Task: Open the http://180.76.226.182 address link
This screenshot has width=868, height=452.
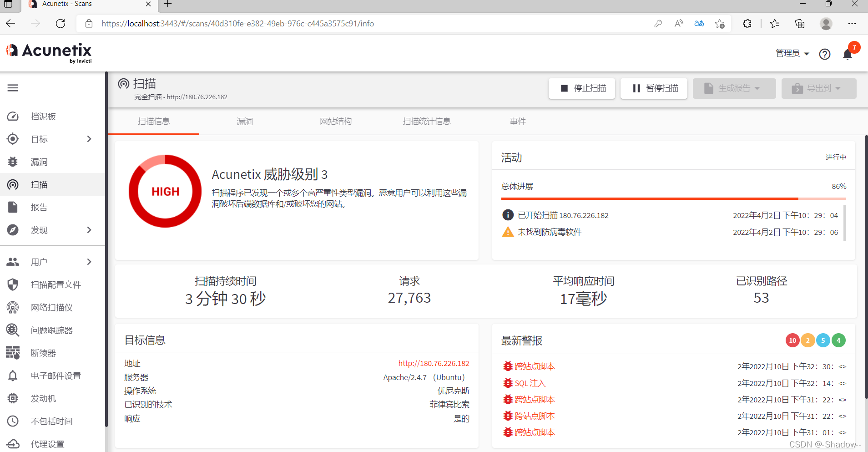Action: click(434, 363)
